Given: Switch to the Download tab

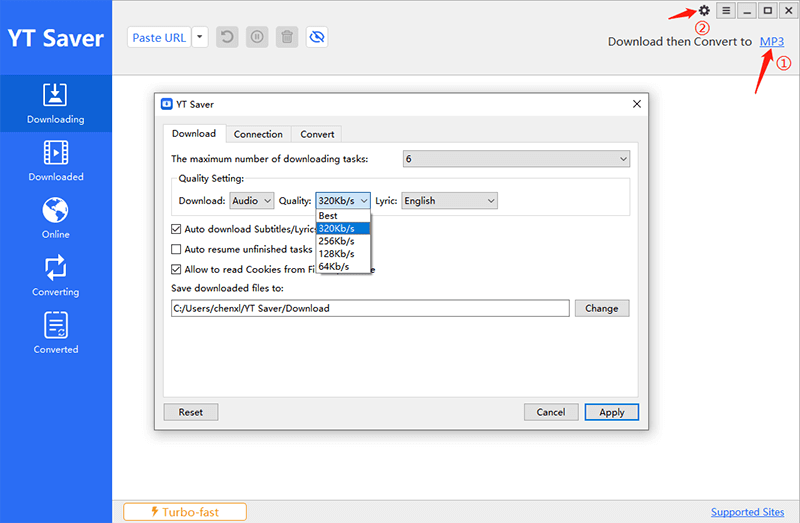Looking at the screenshot, I should 194,134.
